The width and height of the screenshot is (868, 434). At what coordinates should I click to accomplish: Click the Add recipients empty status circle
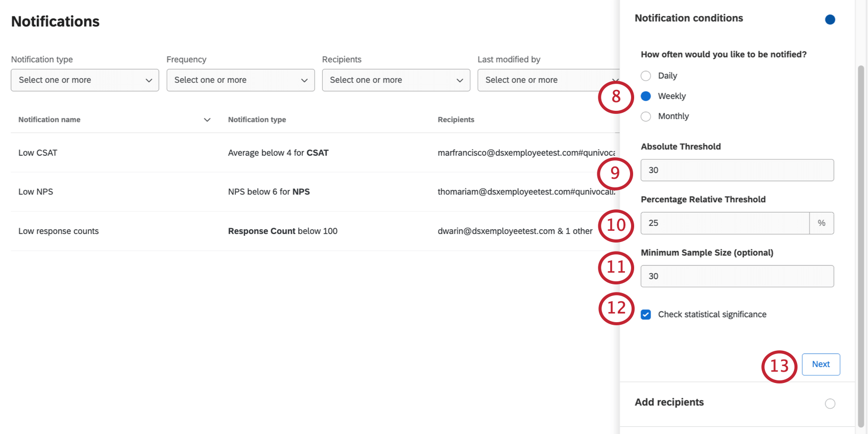(x=830, y=404)
